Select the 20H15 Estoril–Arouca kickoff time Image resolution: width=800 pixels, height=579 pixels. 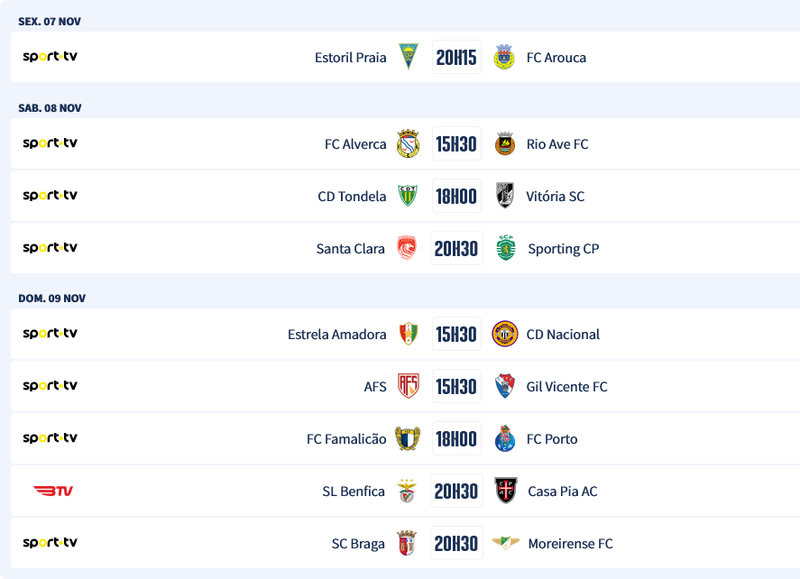point(456,57)
